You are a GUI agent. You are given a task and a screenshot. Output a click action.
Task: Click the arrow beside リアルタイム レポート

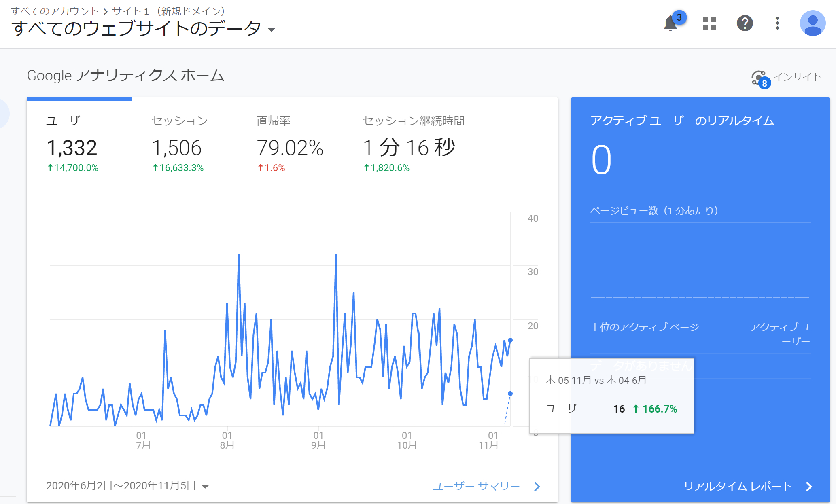click(809, 486)
